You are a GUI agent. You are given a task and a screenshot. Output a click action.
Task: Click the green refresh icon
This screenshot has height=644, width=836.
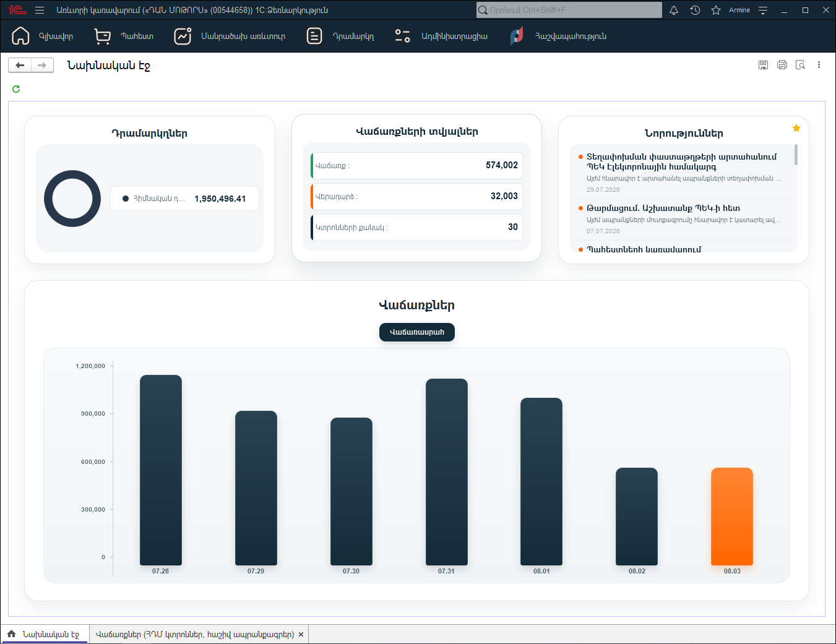(x=16, y=89)
